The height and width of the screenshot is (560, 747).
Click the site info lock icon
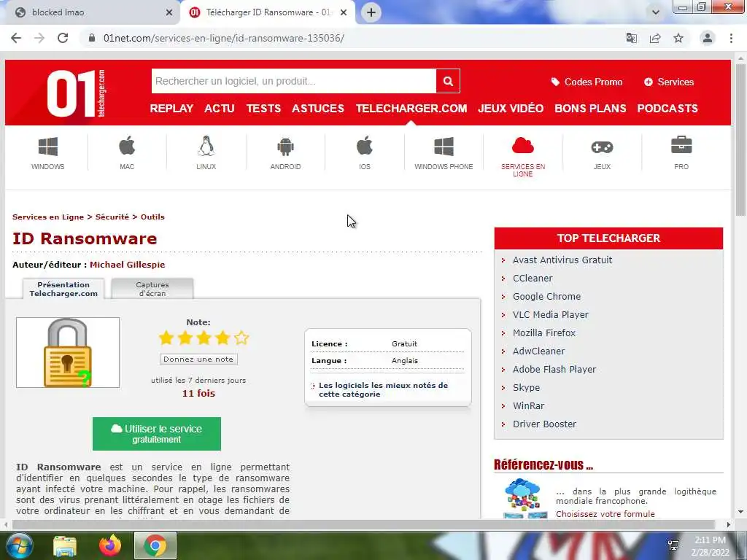tap(92, 38)
